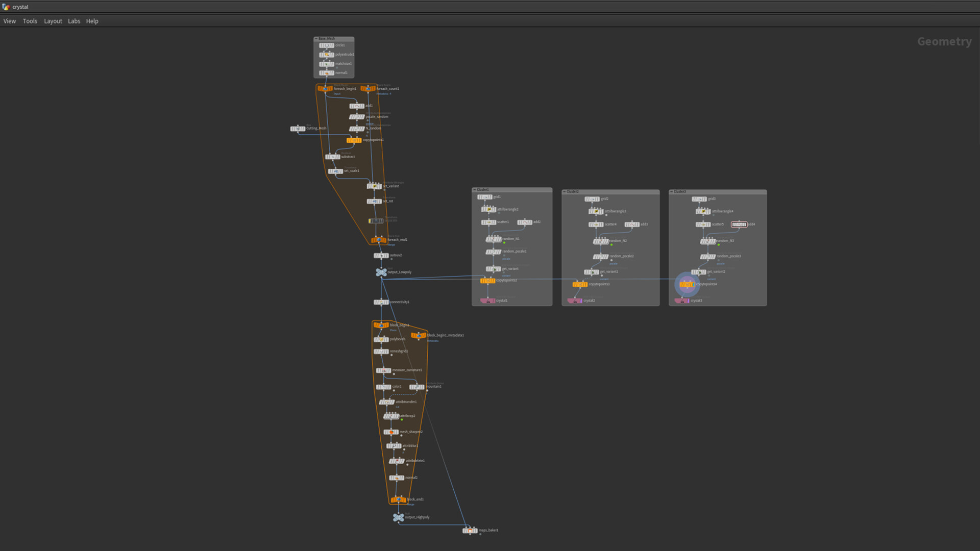Collapse the Cluster1 network box
980x551 pixels.
[x=475, y=190]
